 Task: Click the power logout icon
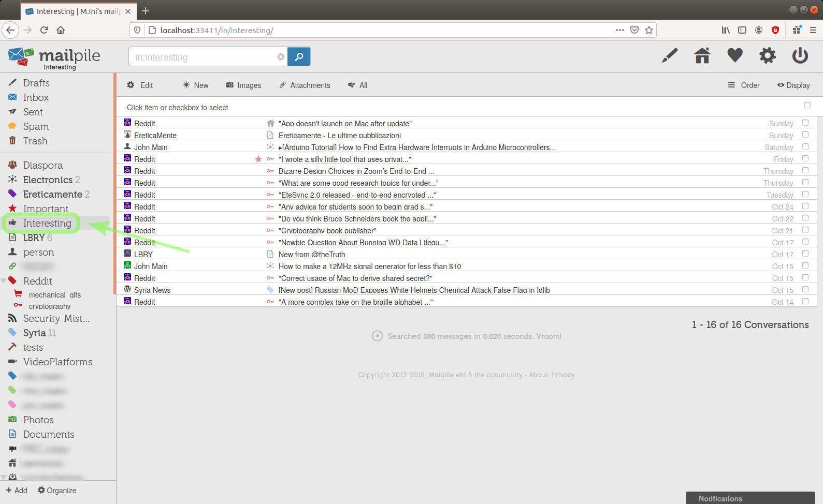coord(800,55)
